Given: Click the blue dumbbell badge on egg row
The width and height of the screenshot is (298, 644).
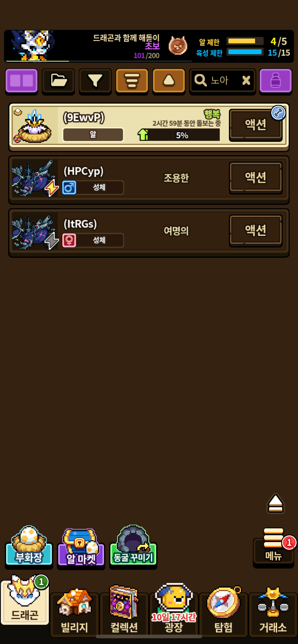Looking at the screenshot, I should pos(278,113).
